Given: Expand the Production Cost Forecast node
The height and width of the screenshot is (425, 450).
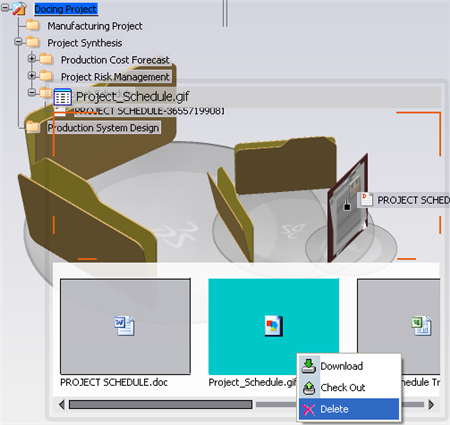Looking at the screenshot, I should tap(32, 58).
